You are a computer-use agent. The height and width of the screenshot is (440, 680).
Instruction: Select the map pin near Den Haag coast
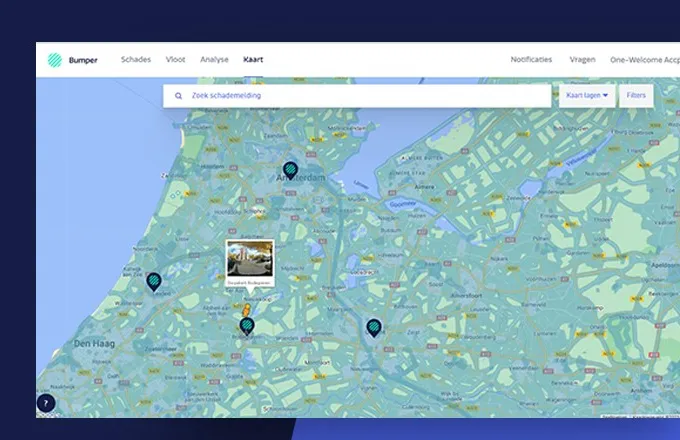pyautogui.click(x=154, y=282)
